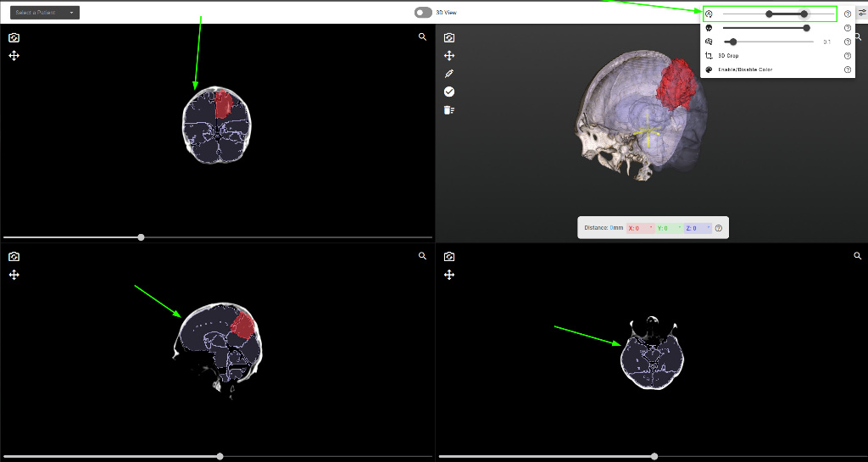This screenshot has width=868, height=462.
Task: Click Enable/Disable Color option
Action: (x=744, y=70)
